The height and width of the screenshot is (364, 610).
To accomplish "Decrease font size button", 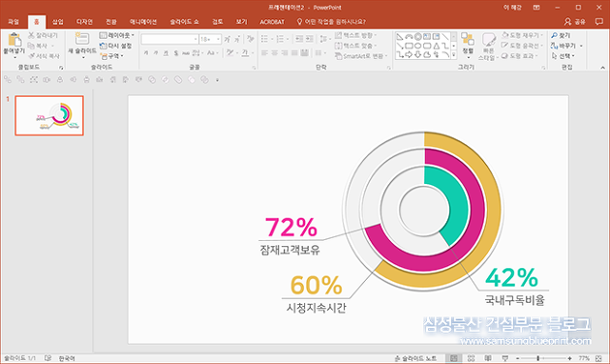I will click(x=237, y=40).
